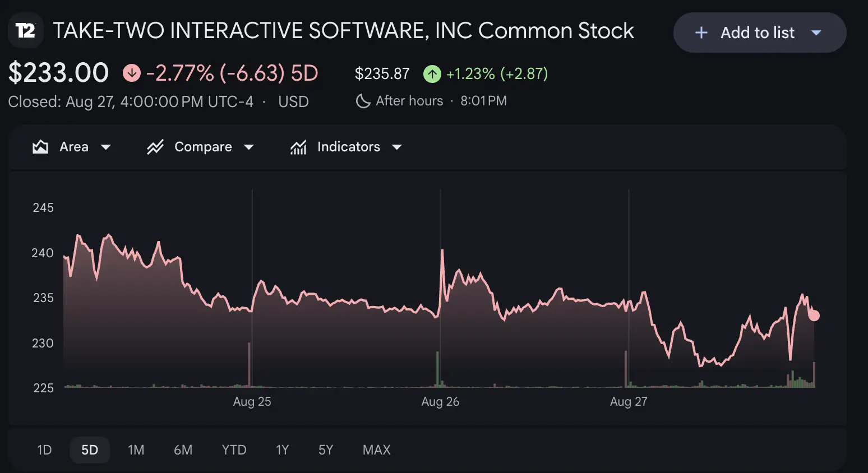Click the Aug 27 date label
The width and height of the screenshot is (868, 473).
(629, 402)
